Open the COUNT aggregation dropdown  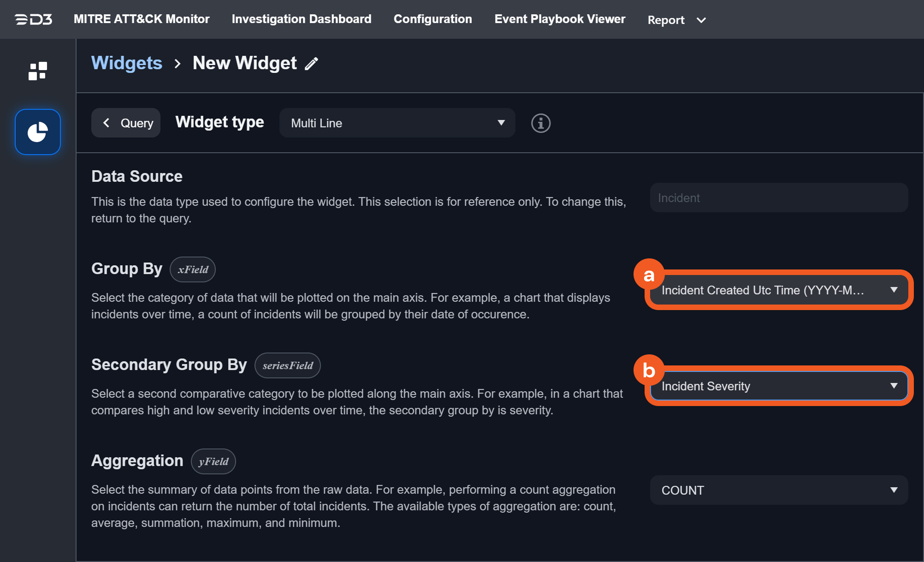click(778, 490)
